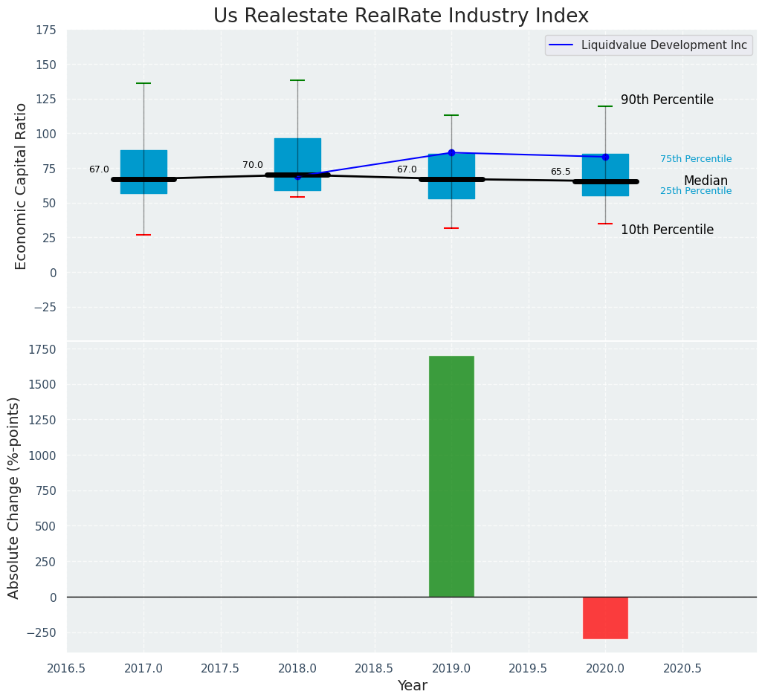Screen dimensions: 765x700
Task: Select the 90th Percentile annotation
Action: pos(667,100)
